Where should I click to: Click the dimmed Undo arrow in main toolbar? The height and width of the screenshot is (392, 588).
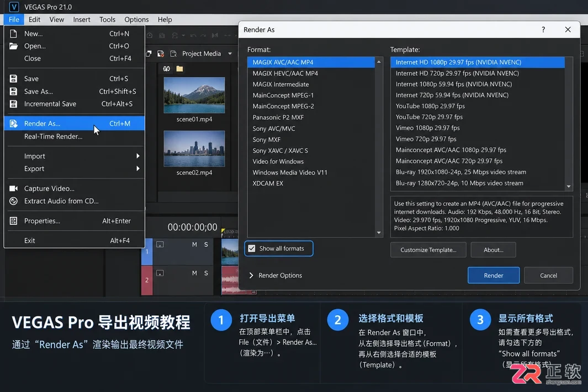tap(193, 35)
